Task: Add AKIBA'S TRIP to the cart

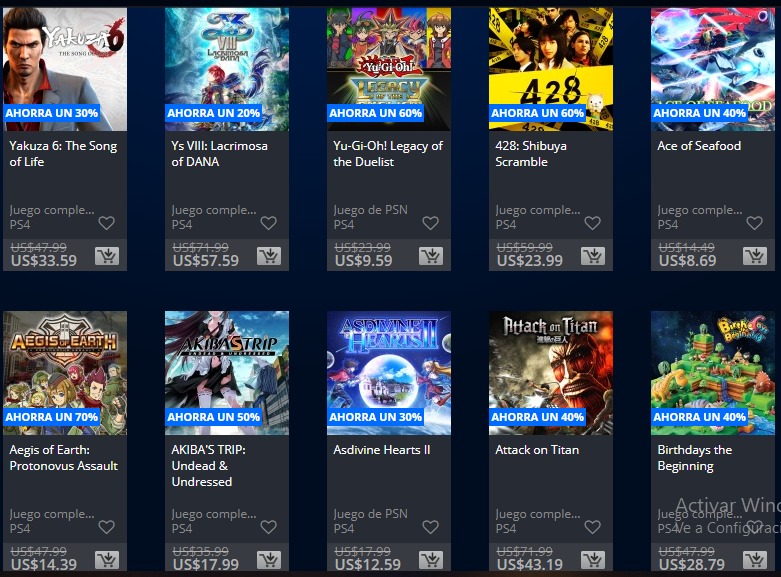Action: pos(269,560)
